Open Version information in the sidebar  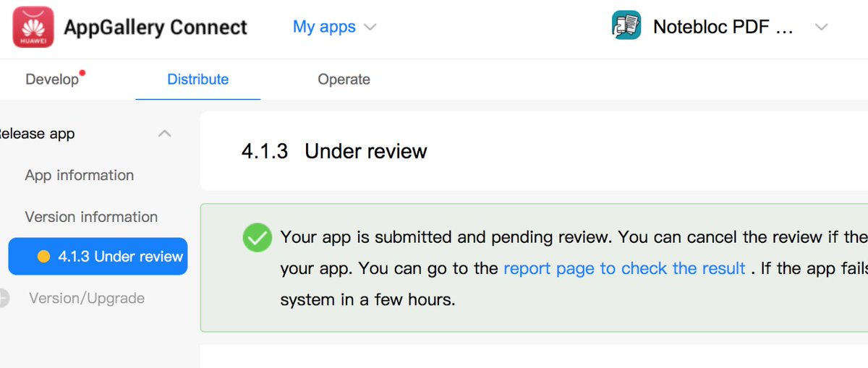pos(91,217)
